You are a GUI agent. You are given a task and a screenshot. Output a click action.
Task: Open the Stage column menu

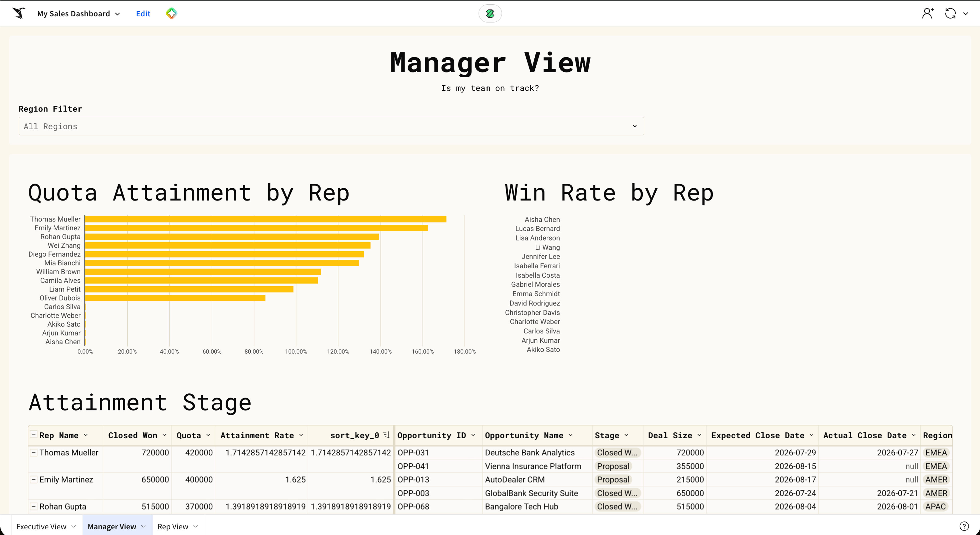[627, 435]
